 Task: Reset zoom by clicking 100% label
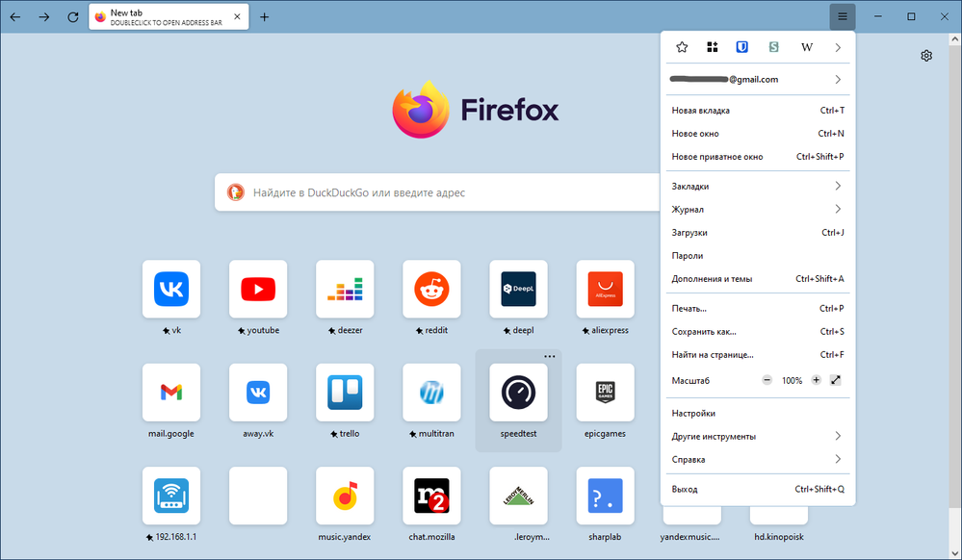pos(792,381)
